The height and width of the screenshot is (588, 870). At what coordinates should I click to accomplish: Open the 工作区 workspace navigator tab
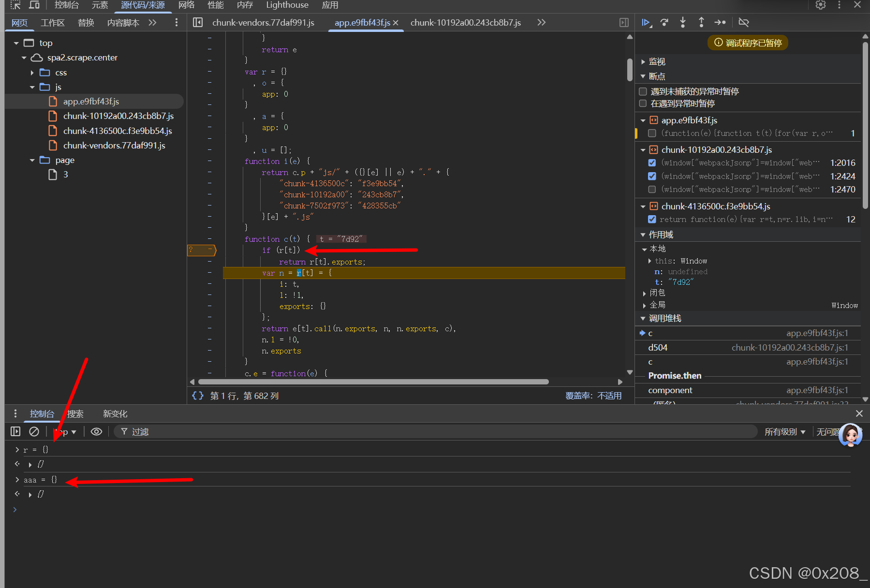pyautogui.click(x=53, y=23)
